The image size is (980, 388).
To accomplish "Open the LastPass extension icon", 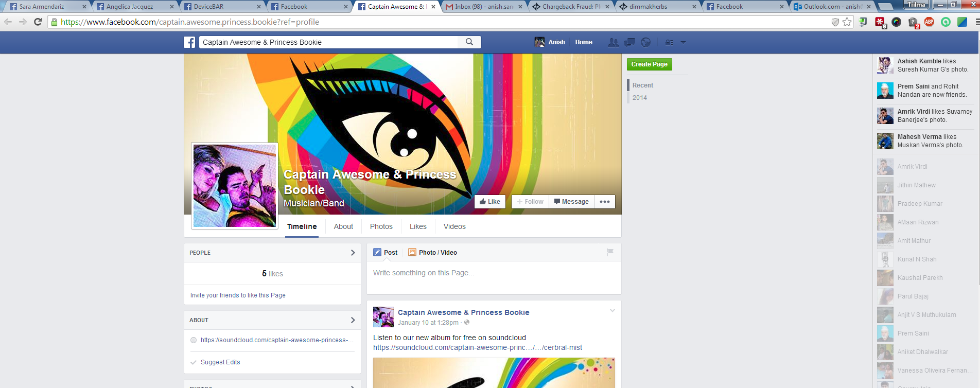I will pyautogui.click(x=880, y=22).
